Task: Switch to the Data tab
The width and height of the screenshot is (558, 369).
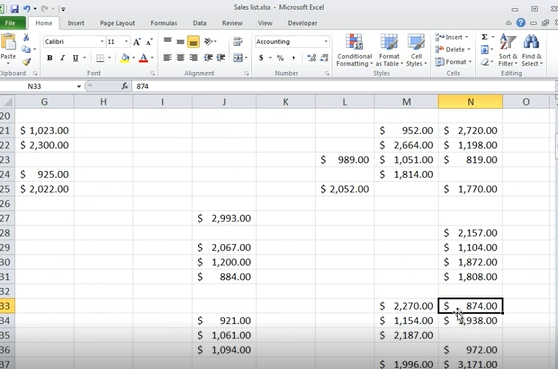Action: [x=199, y=23]
